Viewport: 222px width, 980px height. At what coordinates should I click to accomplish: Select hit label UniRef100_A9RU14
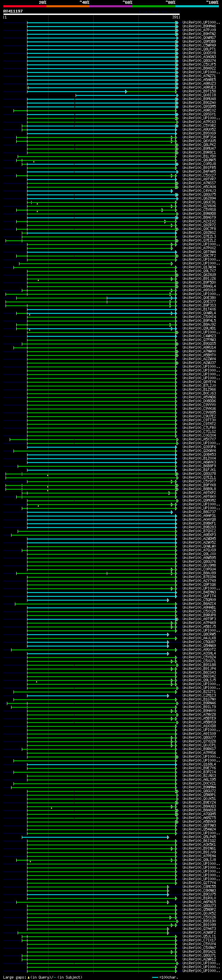click(x=199, y=348)
